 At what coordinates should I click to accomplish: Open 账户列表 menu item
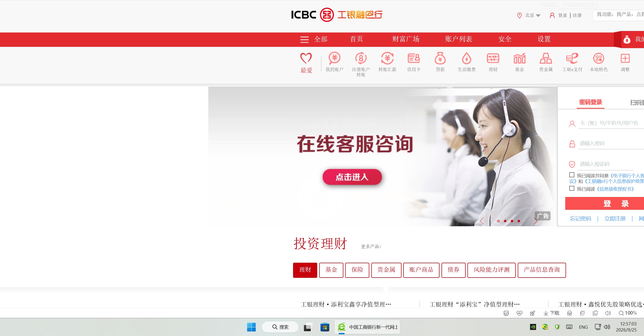click(459, 39)
